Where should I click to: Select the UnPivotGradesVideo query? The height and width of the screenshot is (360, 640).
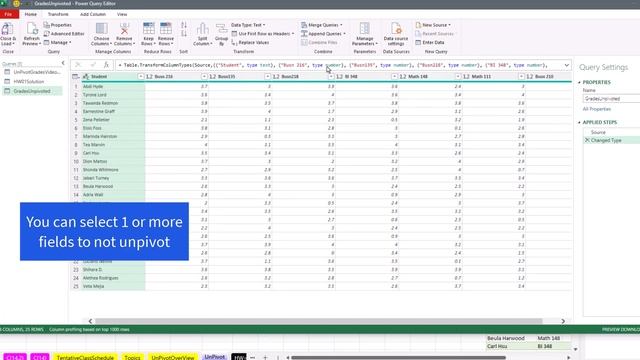pyautogui.click(x=37, y=72)
